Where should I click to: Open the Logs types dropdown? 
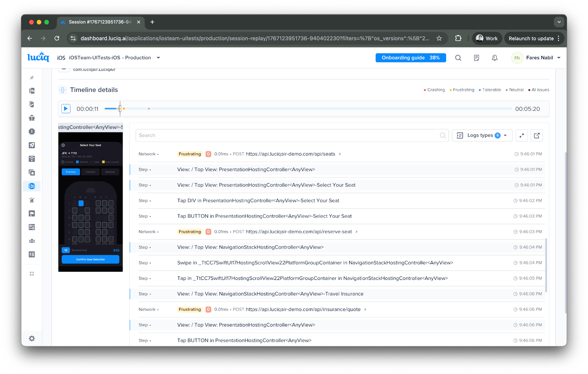pyautogui.click(x=482, y=135)
